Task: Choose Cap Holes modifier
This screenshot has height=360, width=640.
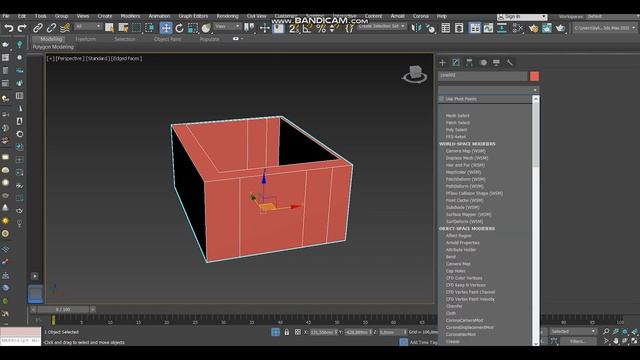Action: point(456,271)
